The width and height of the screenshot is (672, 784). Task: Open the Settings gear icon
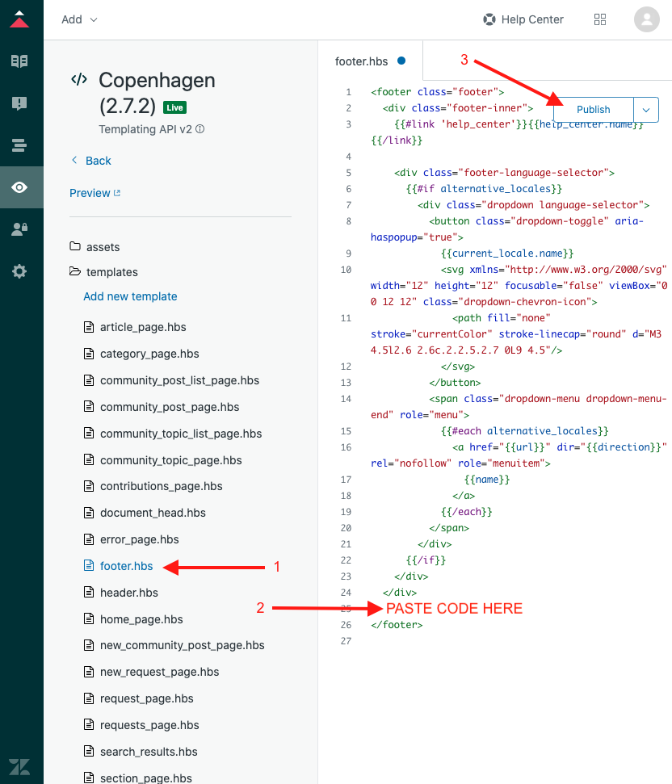[x=19, y=271]
